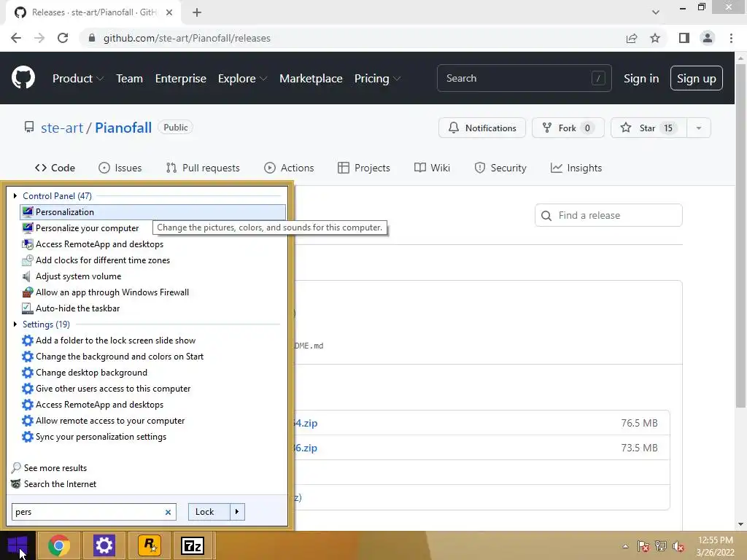The width and height of the screenshot is (747, 560).
Task: Open Windows Start button on taskbar
Action: point(18,545)
